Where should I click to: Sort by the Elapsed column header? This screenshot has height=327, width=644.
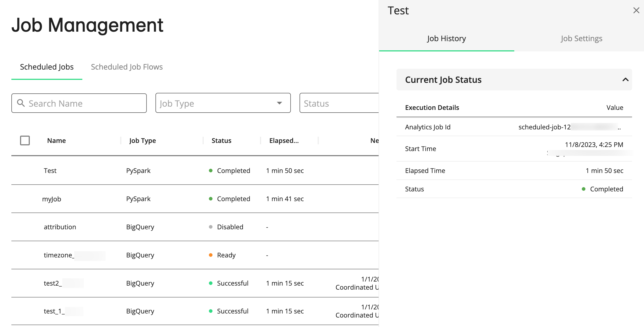pyautogui.click(x=284, y=140)
